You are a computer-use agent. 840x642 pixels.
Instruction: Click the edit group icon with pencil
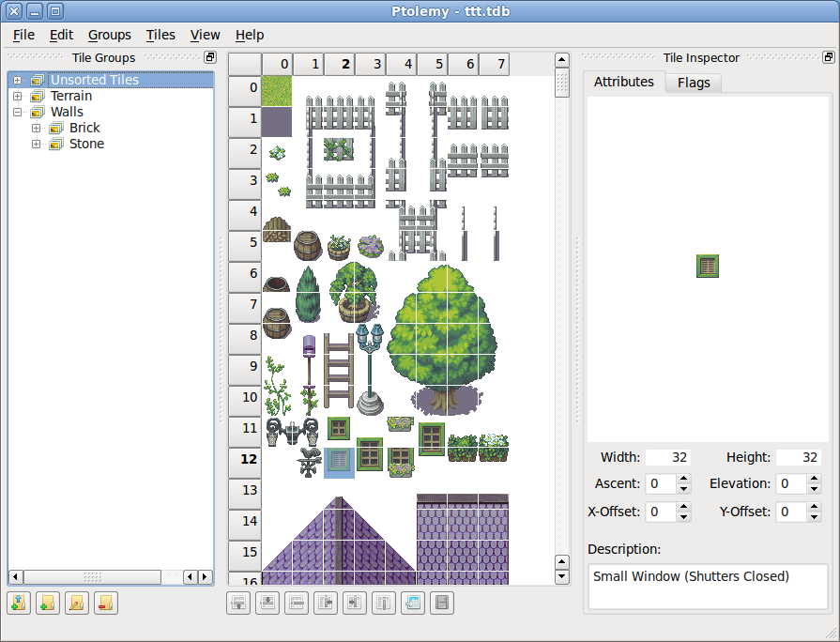click(x=77, y=603)
